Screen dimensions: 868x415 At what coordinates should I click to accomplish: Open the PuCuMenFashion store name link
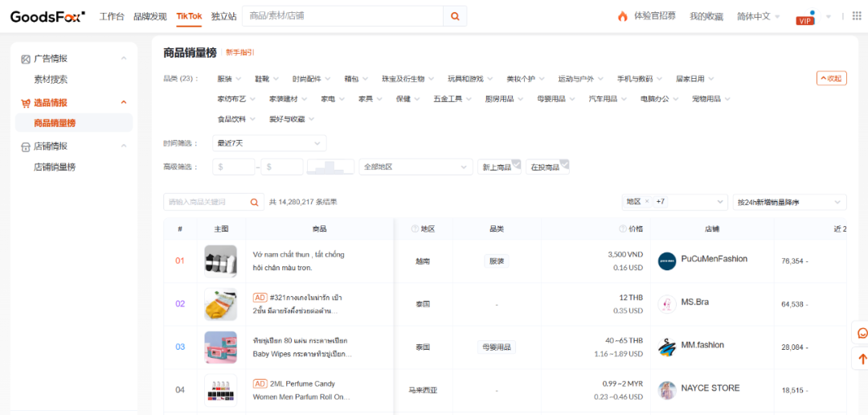714,259
